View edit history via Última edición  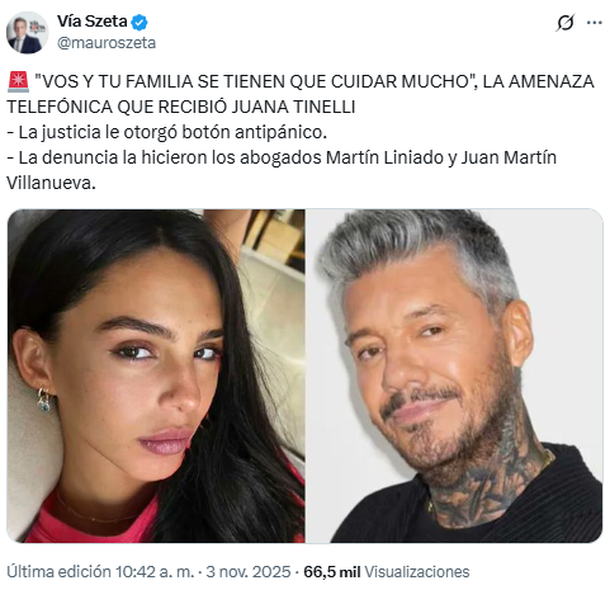[x=59, y=571]
